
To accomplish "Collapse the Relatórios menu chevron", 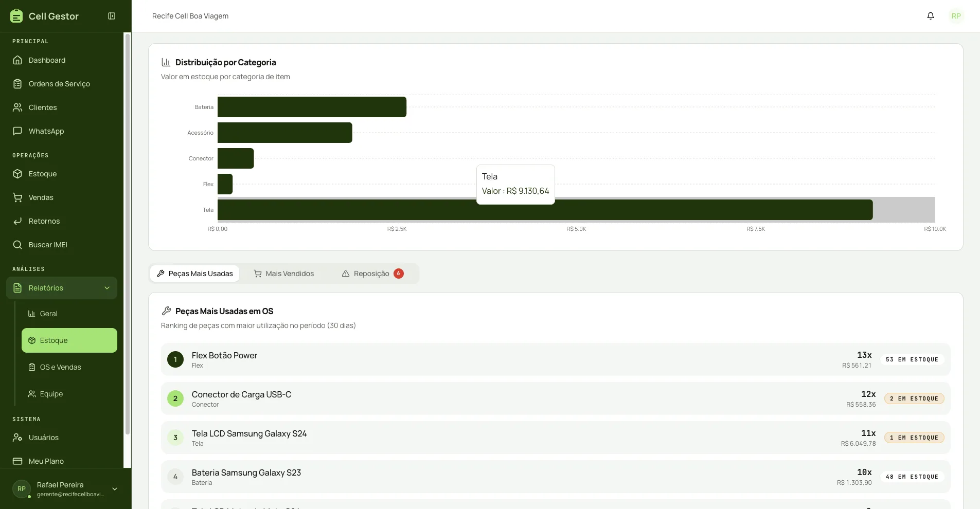I will 107,288.
